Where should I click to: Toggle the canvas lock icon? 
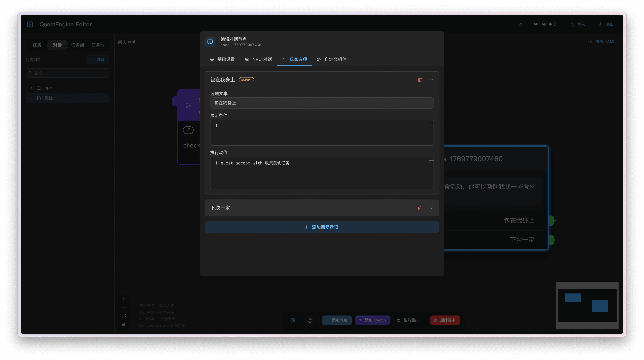(124, 324)
